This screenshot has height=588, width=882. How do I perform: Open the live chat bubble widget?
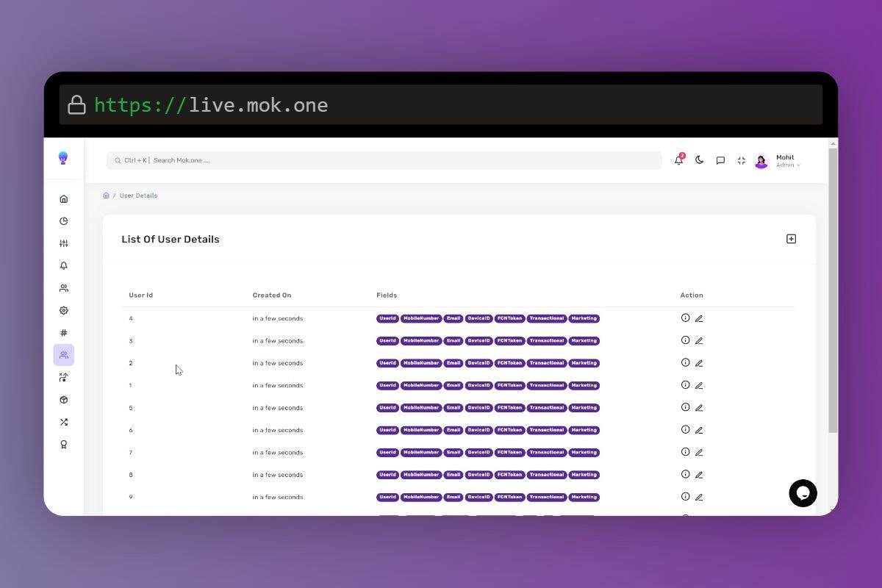pos(803,493)
